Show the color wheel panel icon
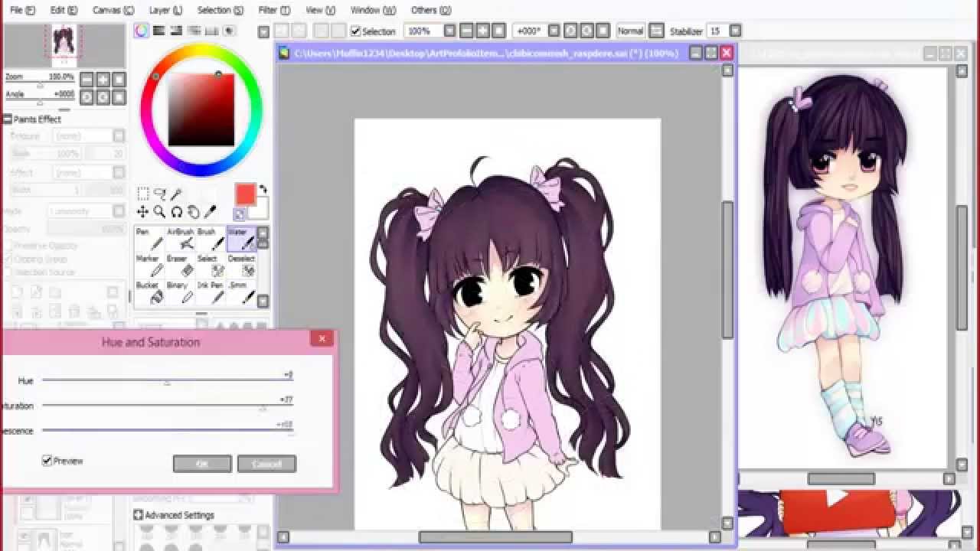The width and height of the screenshot is (980, 551). 142,31
